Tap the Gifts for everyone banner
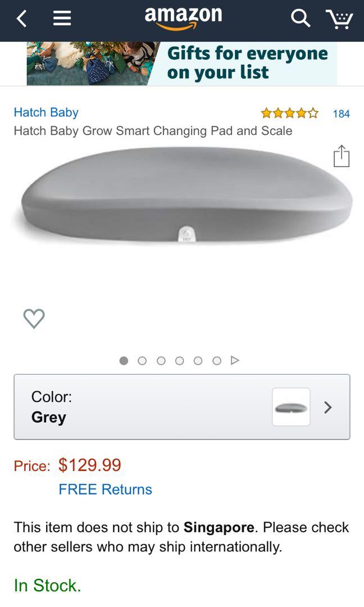 (x=182, y=64)
